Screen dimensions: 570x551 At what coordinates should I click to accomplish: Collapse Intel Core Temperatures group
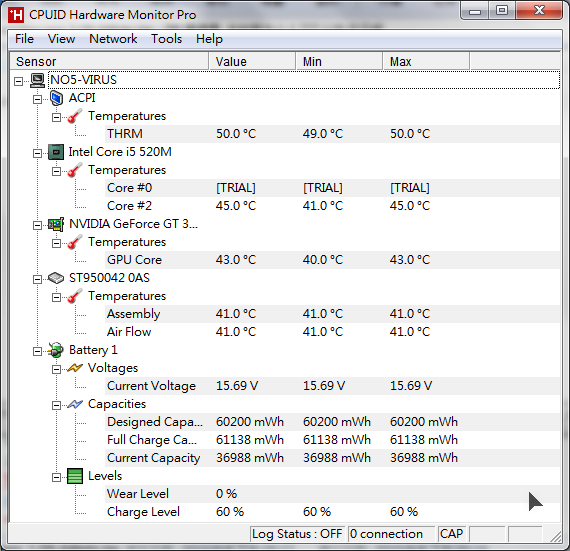point(56,171)
